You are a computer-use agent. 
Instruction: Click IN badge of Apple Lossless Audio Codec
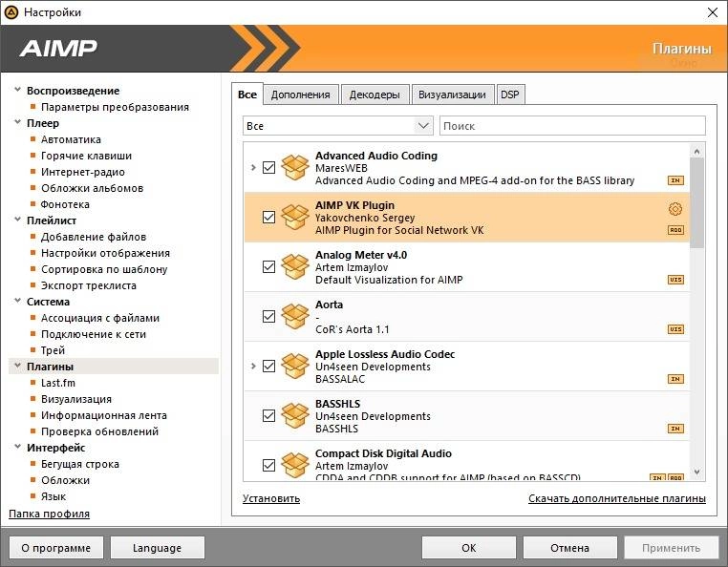click(x=675, y=379)
